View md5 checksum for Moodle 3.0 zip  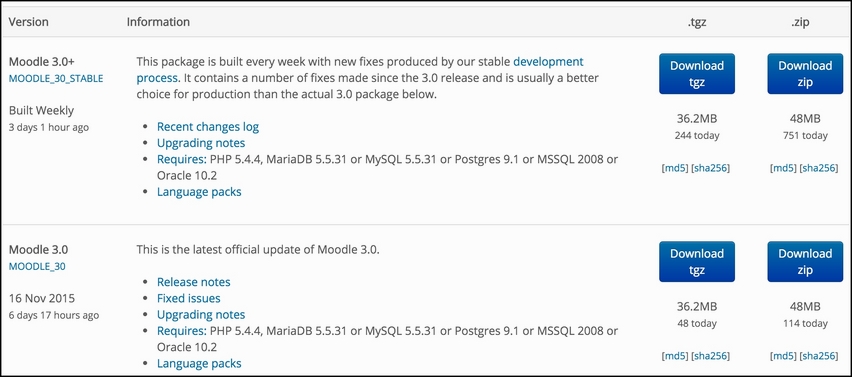[783, 356]
